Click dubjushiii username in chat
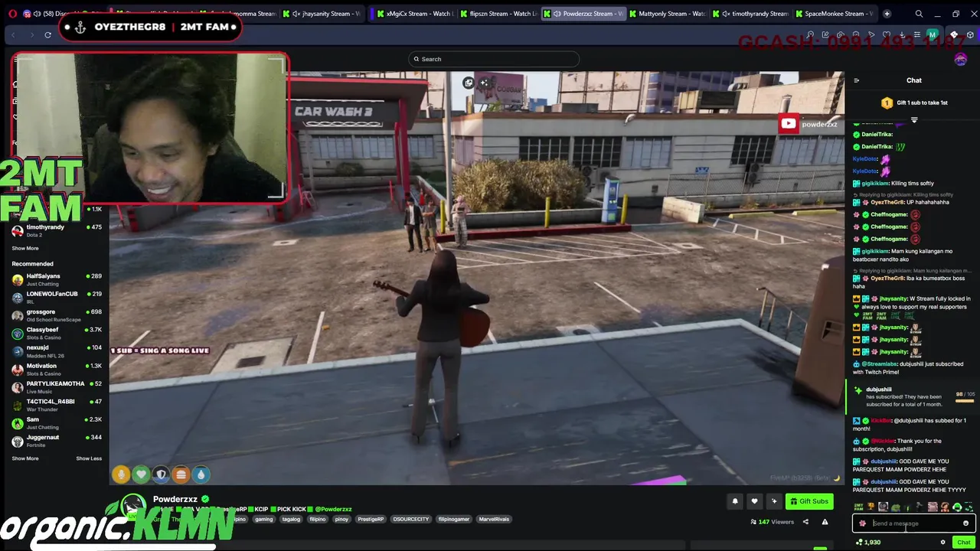Screen dimensions: 980x551 (x=878, y=390)
